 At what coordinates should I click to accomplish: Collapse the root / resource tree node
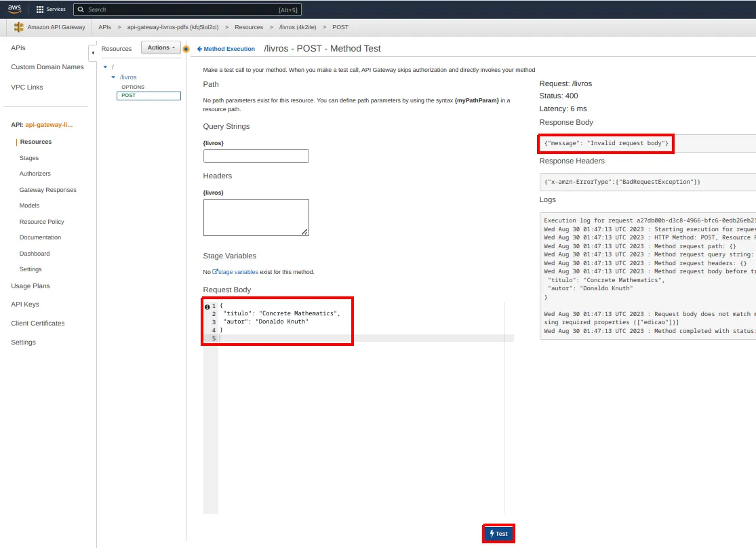click(105, 67)
